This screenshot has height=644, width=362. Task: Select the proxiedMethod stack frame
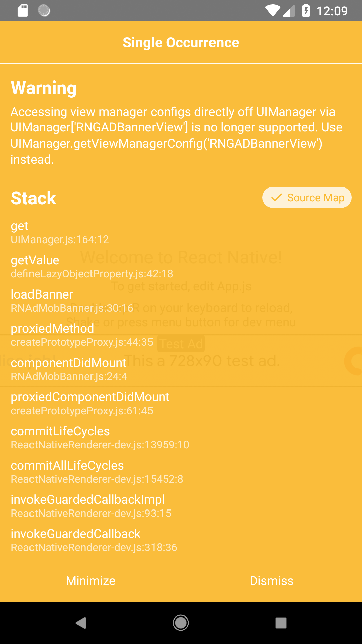point(82,335)
